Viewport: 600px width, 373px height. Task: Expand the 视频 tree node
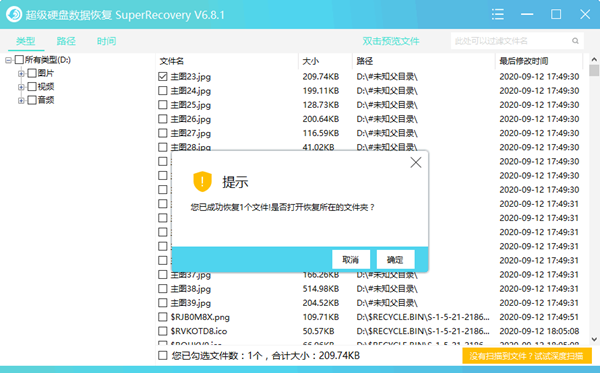(x=21, y=87)
